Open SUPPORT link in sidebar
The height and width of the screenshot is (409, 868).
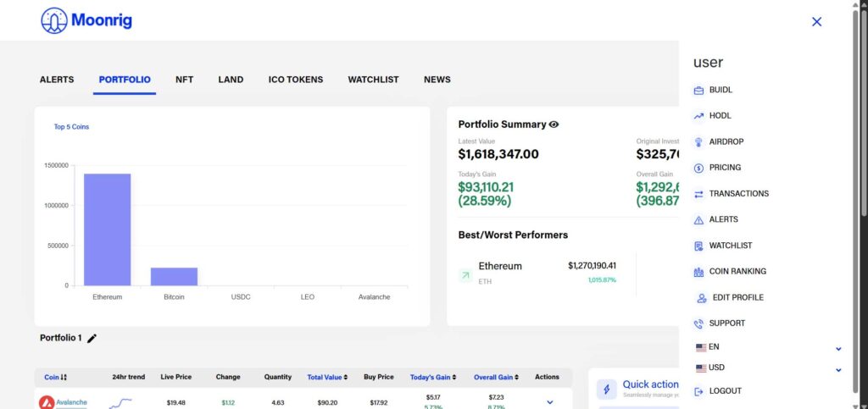point(726,323)
